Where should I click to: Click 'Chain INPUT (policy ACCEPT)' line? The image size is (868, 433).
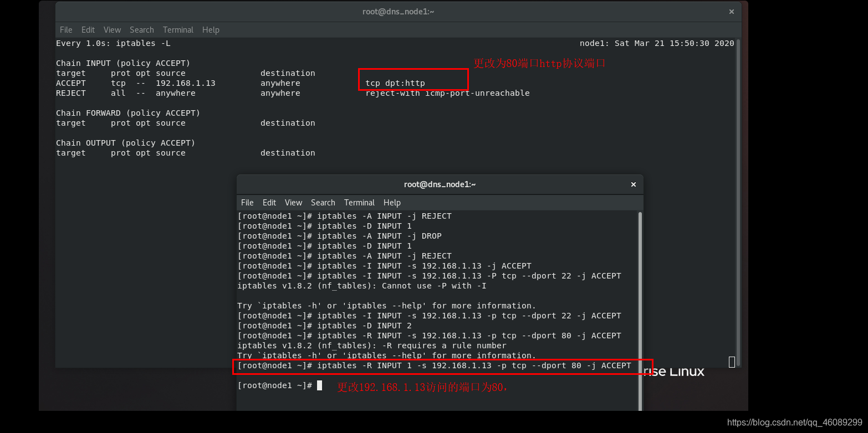pyautogui.click(x=123, y=63)
